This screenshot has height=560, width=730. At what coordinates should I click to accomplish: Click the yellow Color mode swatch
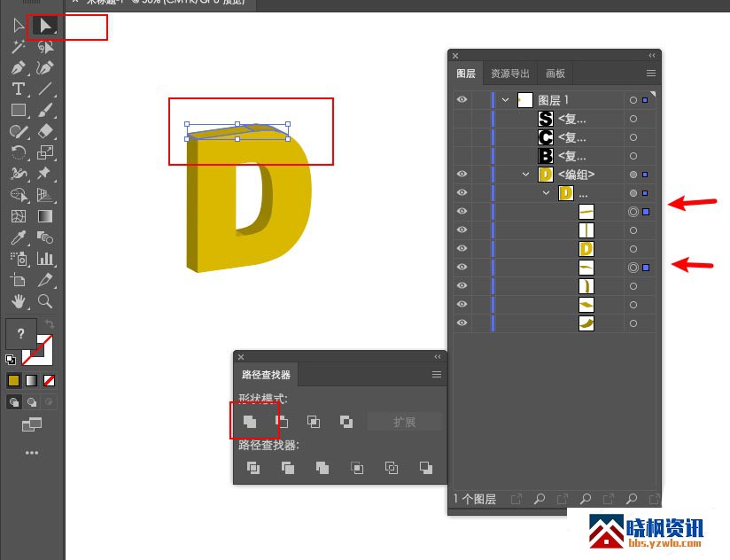(x=13, y=380)
